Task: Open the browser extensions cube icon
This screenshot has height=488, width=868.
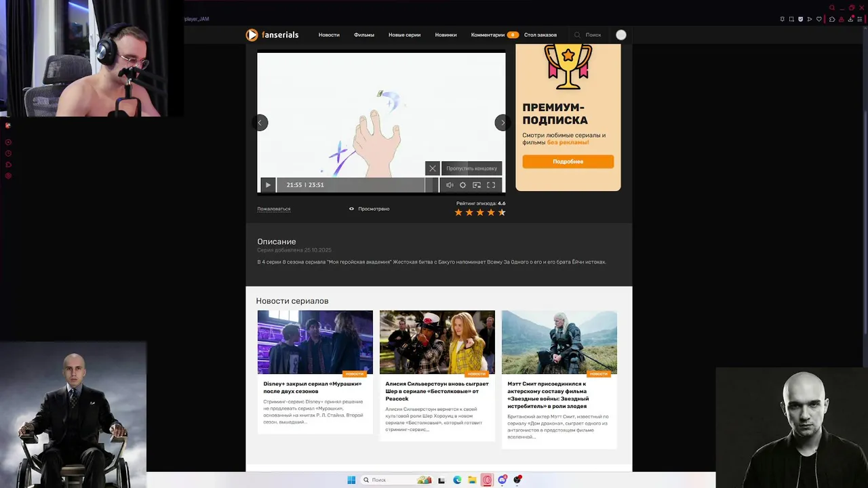Action: point(832,19)
